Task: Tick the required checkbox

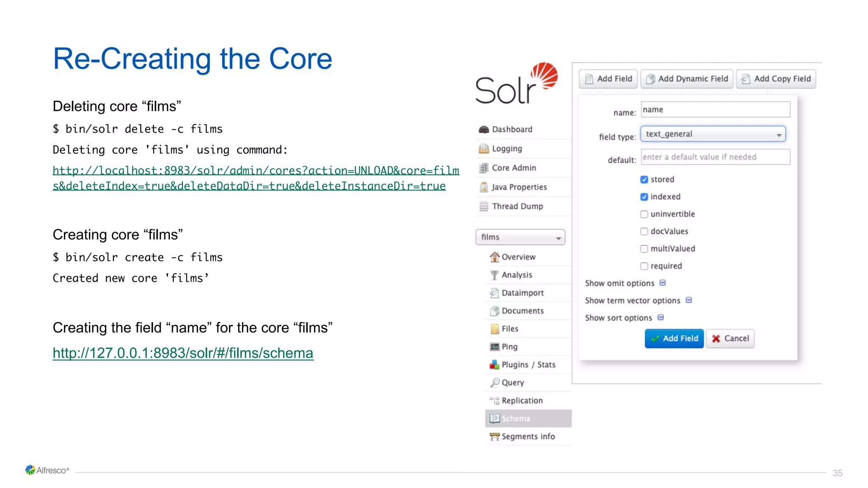Action: click(644, 266)
